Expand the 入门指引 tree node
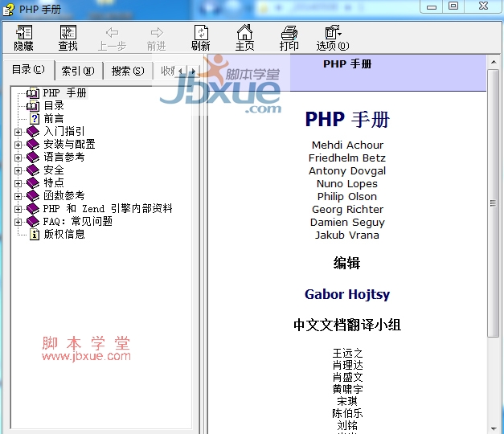The height and width of the screenshot is (434, 504). tap(18, 132)
